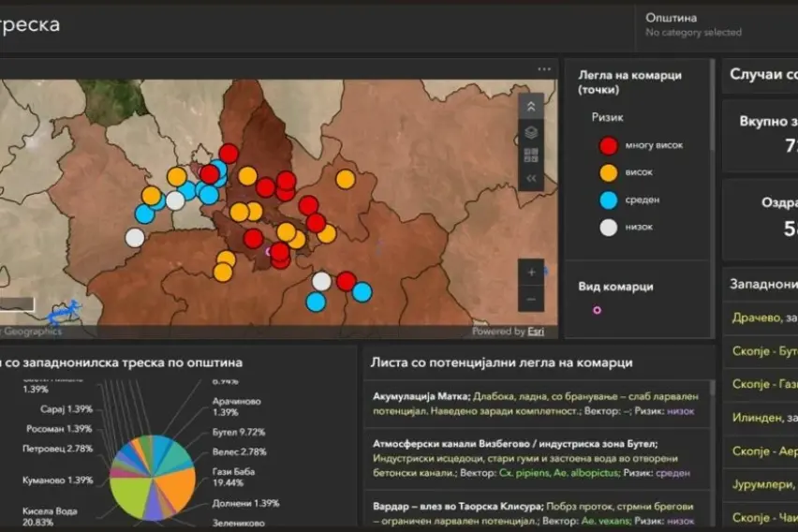Click the pink ring symbol under Вид комарци
Image resolution: width=798 pixels, height=532 pixels.
point(597,310)
